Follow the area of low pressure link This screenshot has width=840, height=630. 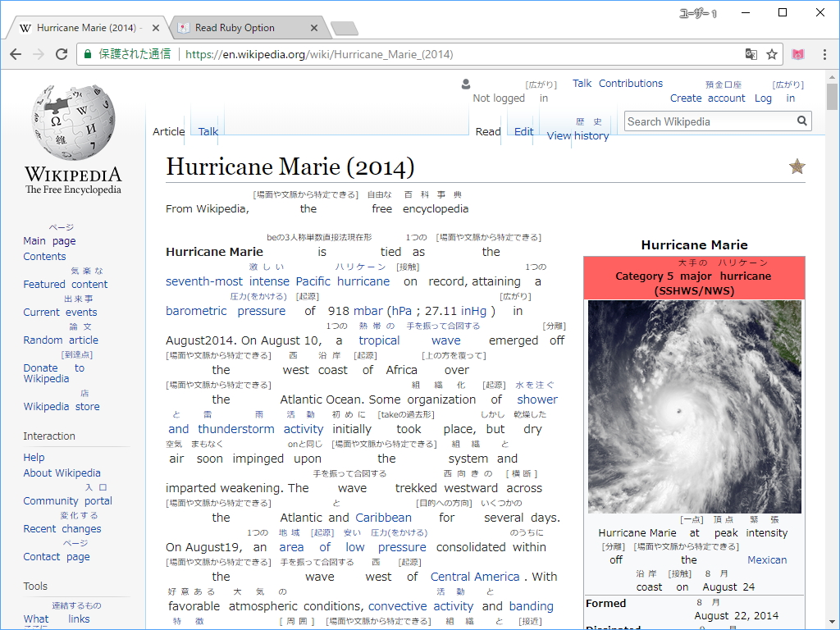(353, 547)
